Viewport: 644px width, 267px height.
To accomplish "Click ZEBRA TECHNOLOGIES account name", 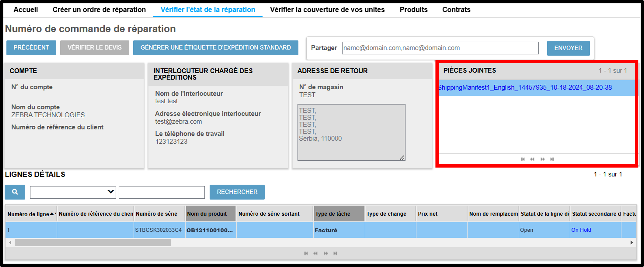I will pos(48,115).
